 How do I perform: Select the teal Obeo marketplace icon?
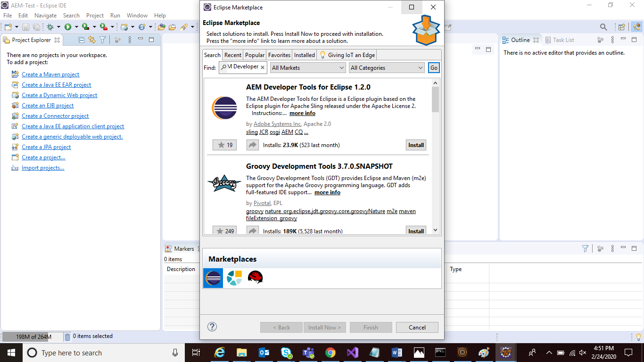(x=234, y=278)
